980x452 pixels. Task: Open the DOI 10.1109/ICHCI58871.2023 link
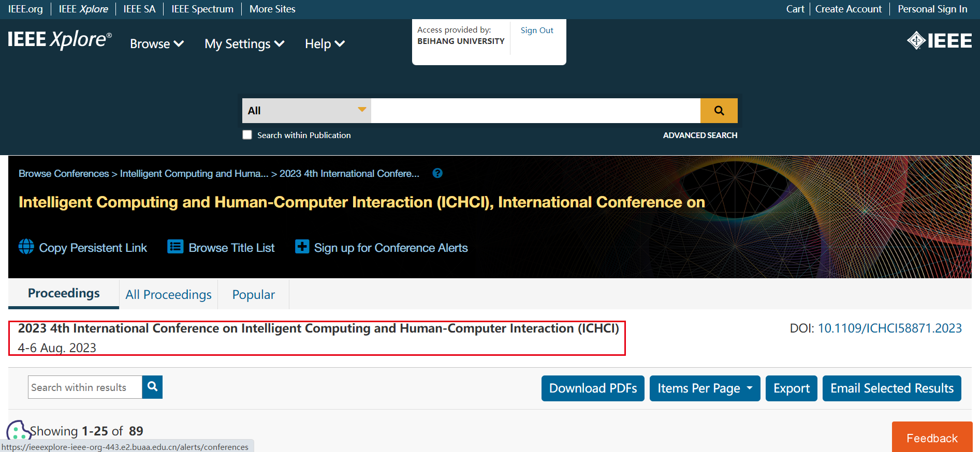click(889, 328)
